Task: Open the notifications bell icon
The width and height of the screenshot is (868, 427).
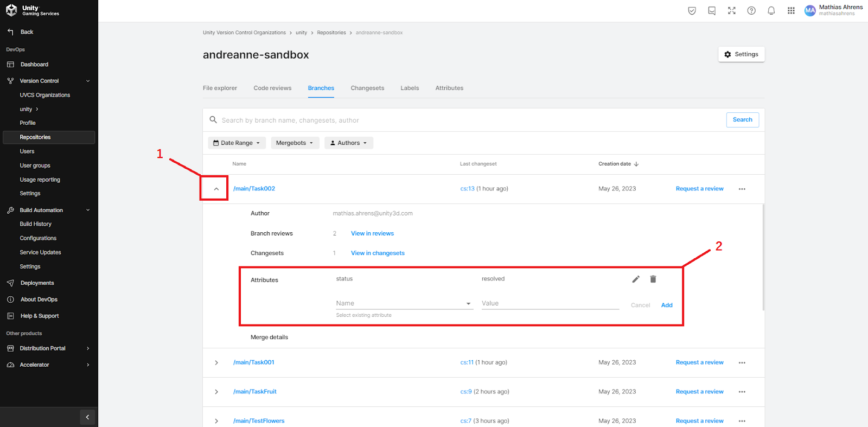Action: tap(771, 11)
